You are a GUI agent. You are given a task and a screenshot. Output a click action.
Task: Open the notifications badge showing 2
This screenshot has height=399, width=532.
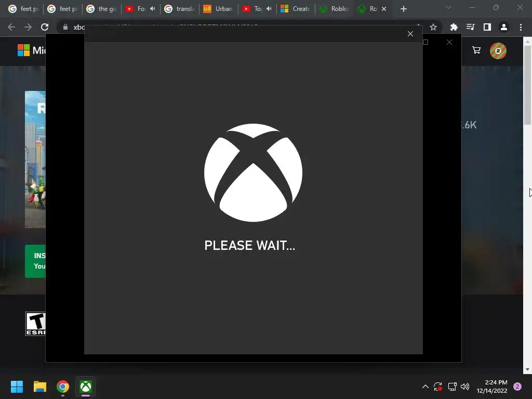click(x=517, y=387)
